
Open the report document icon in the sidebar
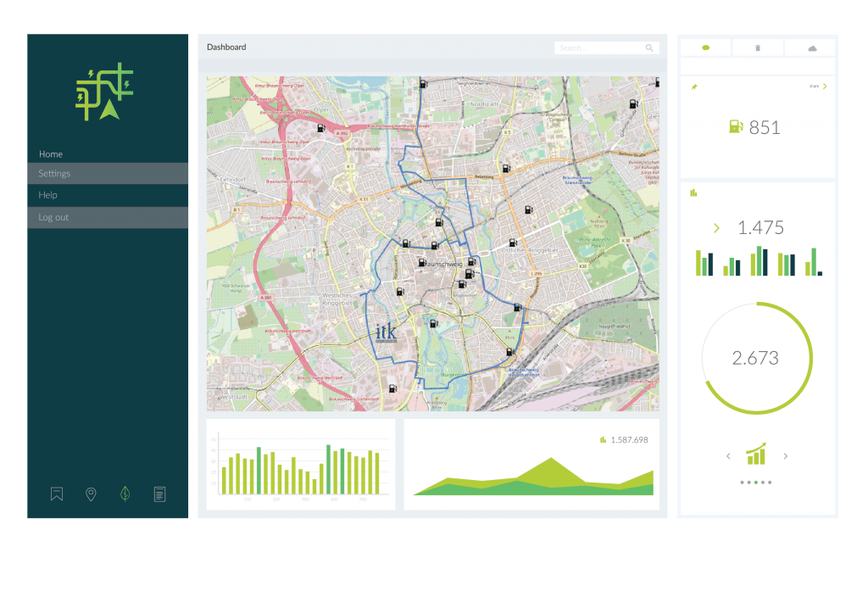pos(159,494)
